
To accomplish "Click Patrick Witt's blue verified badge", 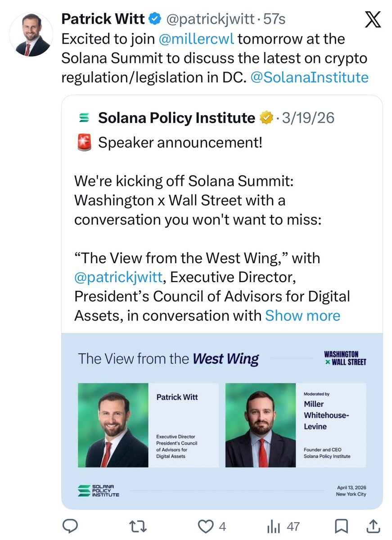I will 155,20.
